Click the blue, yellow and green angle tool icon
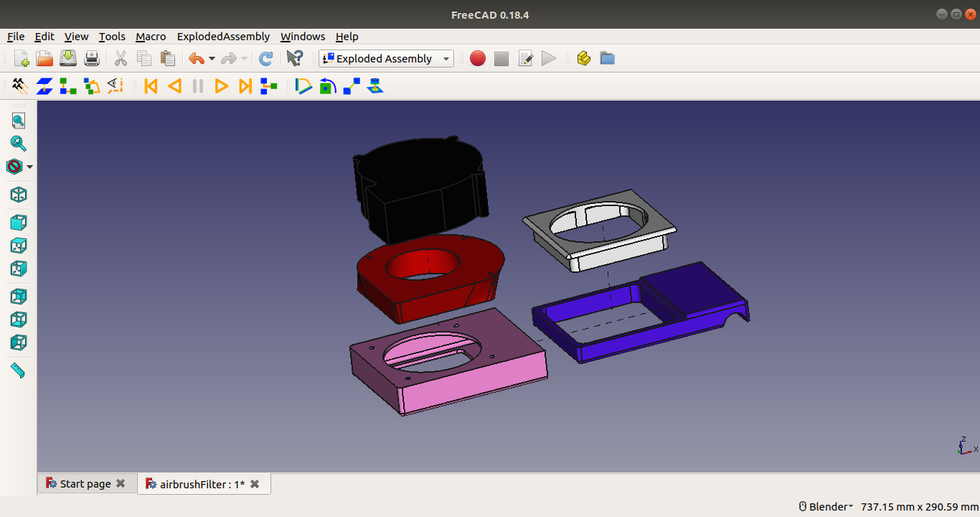The image size is (980, 517). (x=304, y=86)
